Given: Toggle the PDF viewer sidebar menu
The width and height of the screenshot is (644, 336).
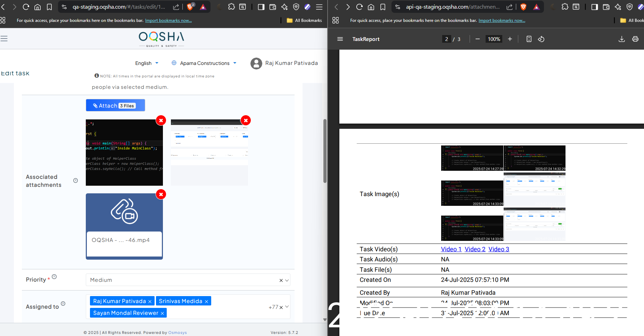Looking at the screenshot, I should point(340,39).
